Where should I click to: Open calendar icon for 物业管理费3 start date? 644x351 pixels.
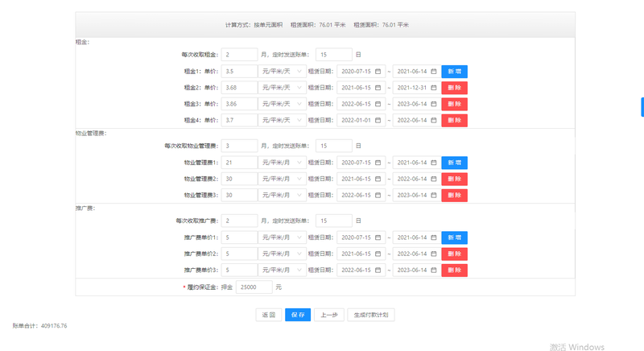pyautogui.click(x=378, y=195)
